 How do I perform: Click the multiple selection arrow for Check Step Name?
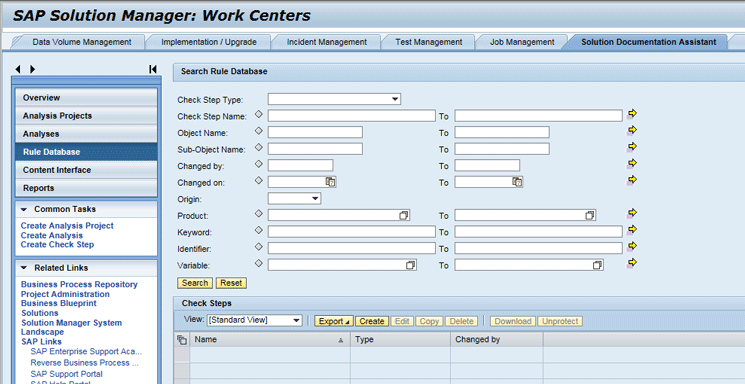point(631,114)
